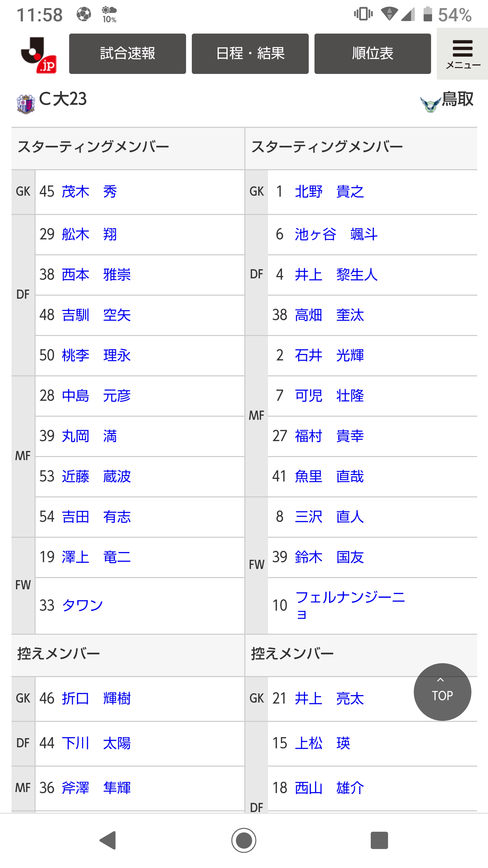Tap the soccer ball notification icon

83,15
